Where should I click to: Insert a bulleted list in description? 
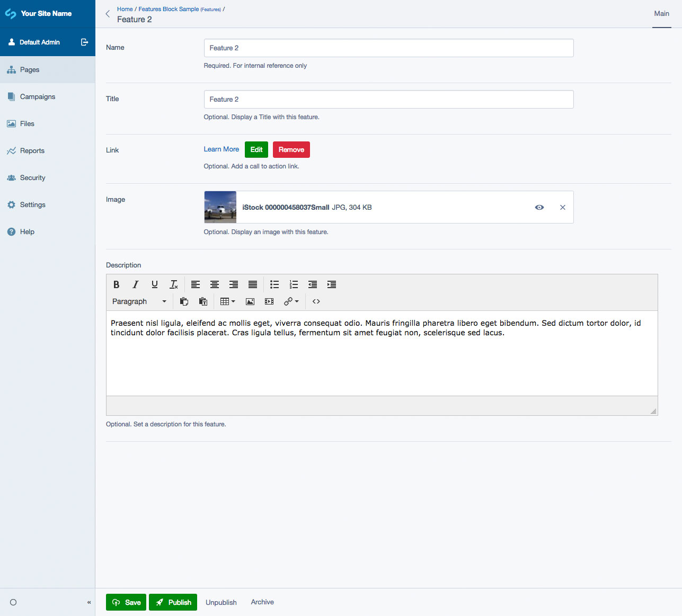coord(274,284)
